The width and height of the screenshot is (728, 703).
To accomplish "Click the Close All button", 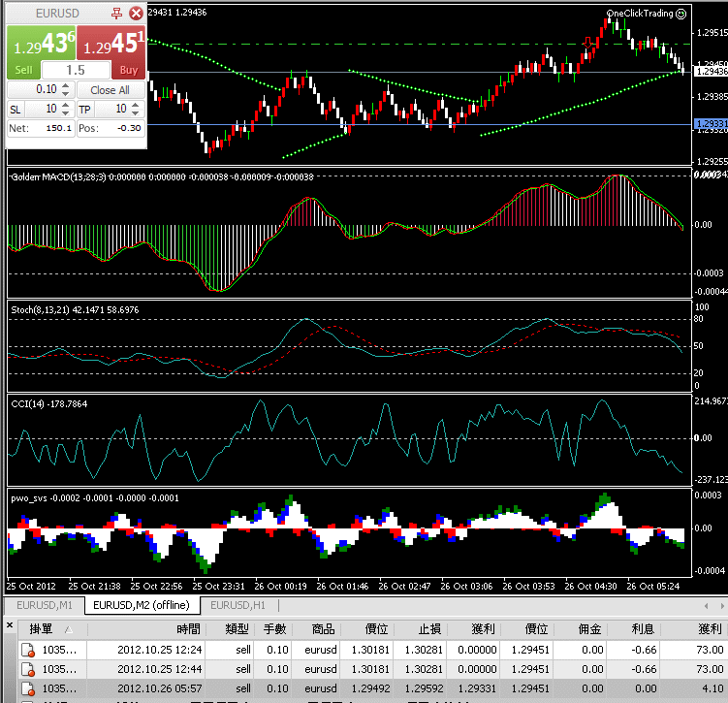I will pyautogui.click(x=111, y=90).
